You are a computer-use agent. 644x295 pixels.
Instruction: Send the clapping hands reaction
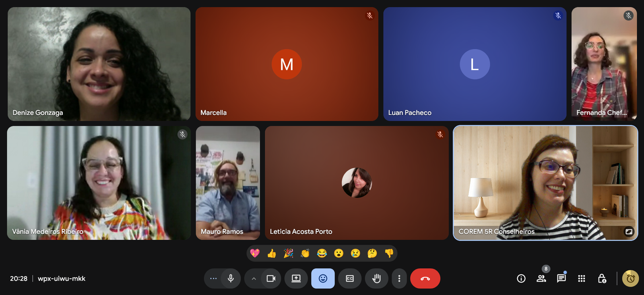pyautogui.click(x=305, y=253)
